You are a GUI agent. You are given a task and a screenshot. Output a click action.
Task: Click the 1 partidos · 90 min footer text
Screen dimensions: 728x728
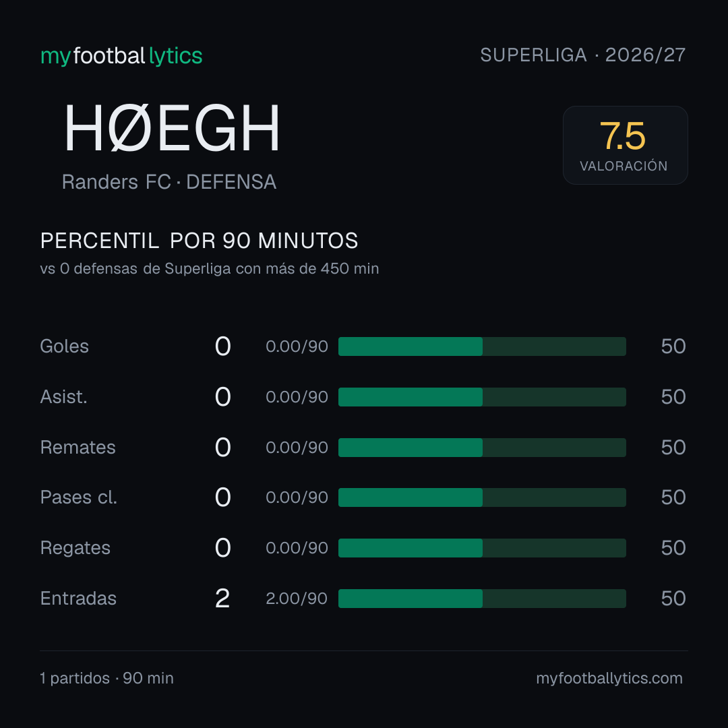[x=107, y=678]
